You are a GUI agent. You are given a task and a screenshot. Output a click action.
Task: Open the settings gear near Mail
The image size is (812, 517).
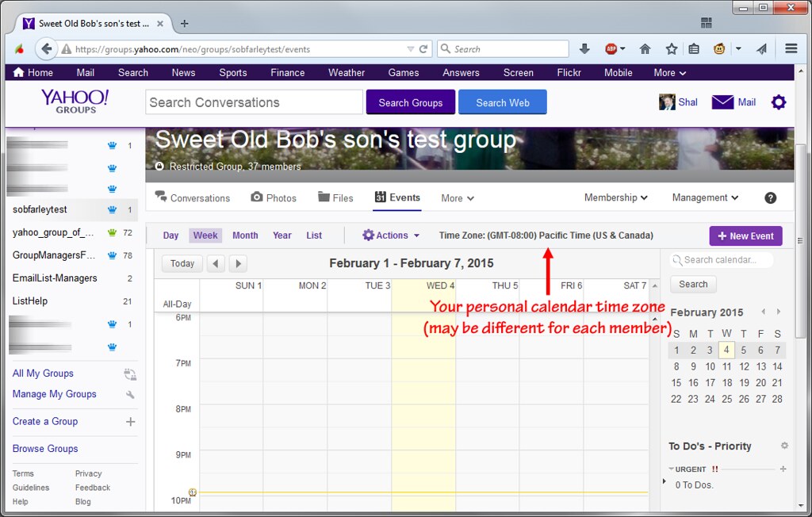click(779, 102)
